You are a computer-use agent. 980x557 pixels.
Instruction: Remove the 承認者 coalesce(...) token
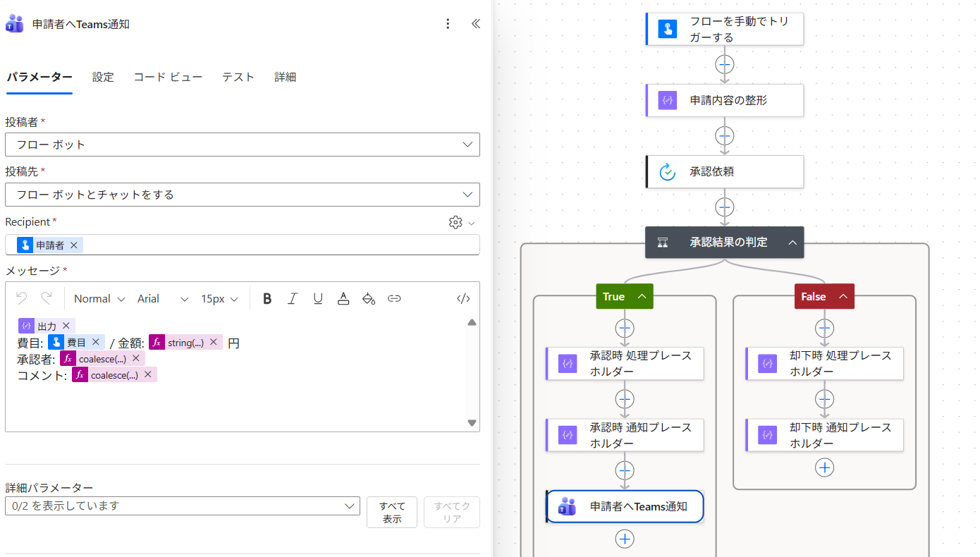[135, 358]
